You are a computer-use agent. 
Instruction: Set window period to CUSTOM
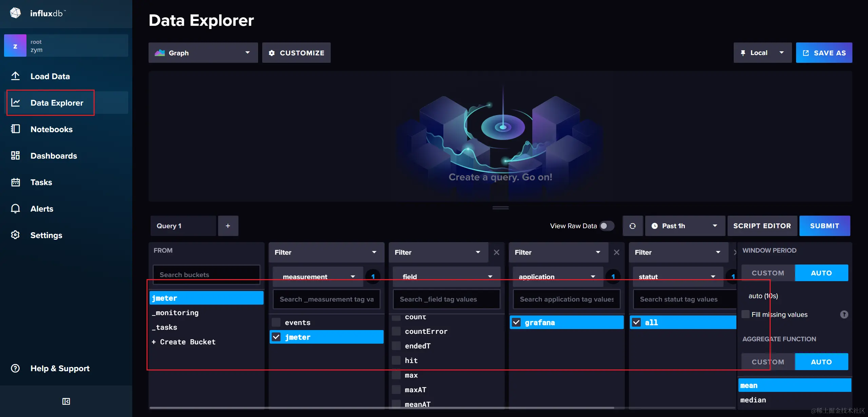[768, 273]
